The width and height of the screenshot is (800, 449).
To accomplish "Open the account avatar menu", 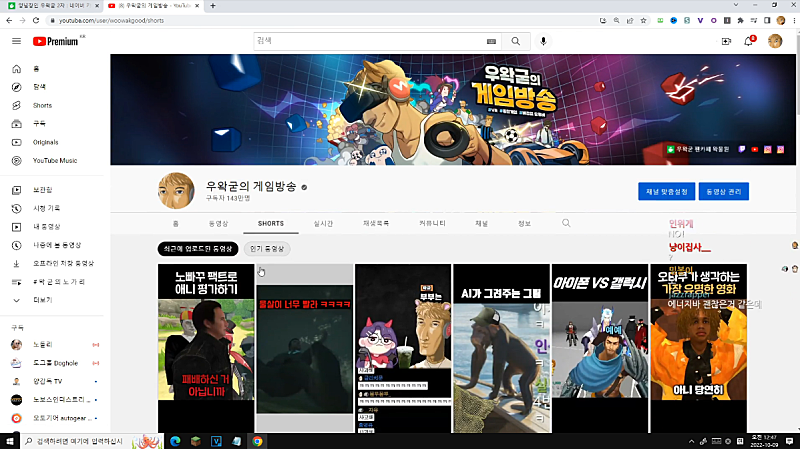I will click(x=775, y=41).
